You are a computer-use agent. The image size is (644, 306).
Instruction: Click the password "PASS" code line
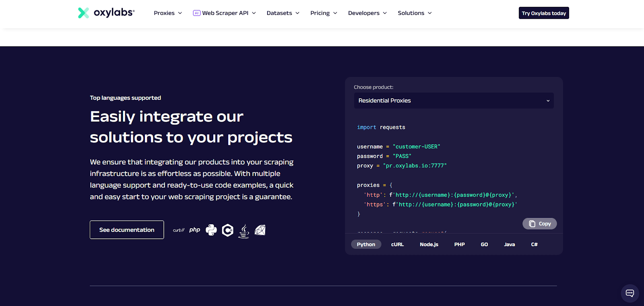[384, 156]
